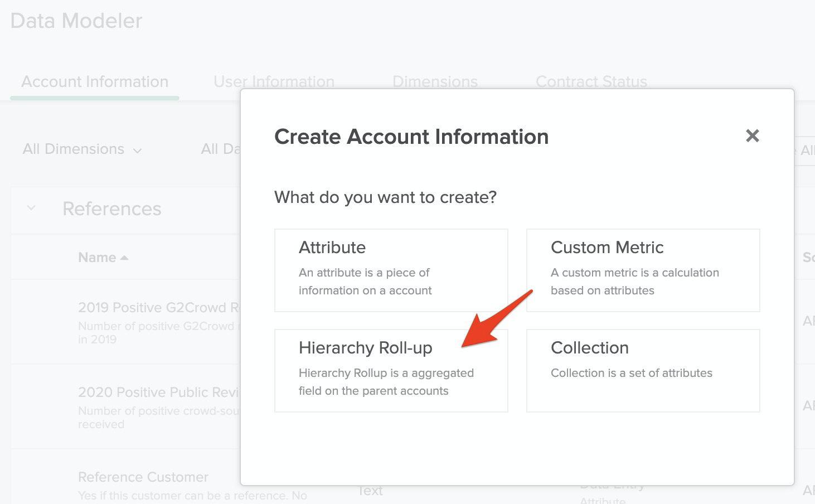Go to the Dimensions tab
The width and height of the screenshot is (815, 504).
[435, 82]
